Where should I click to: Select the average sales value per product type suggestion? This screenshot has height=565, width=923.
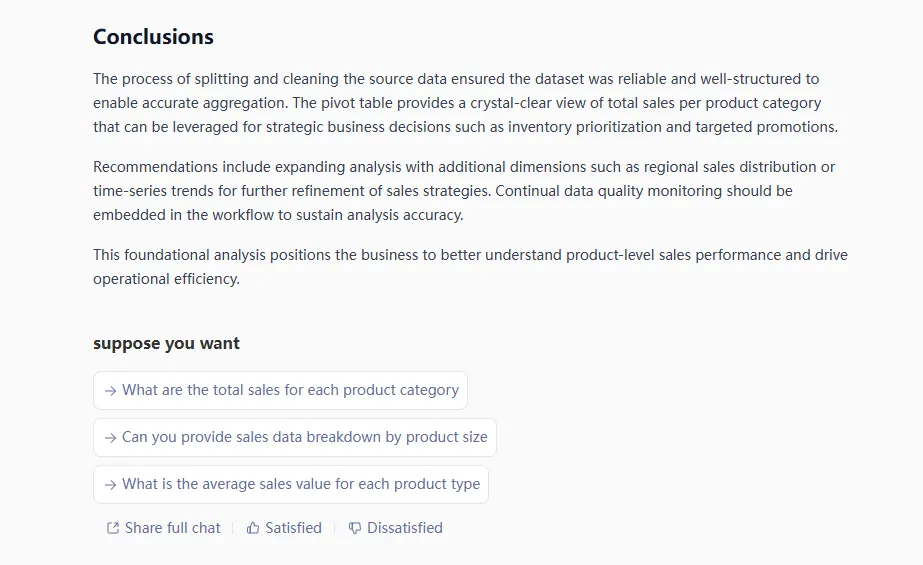pyautogui.click(x=300, y=484)
